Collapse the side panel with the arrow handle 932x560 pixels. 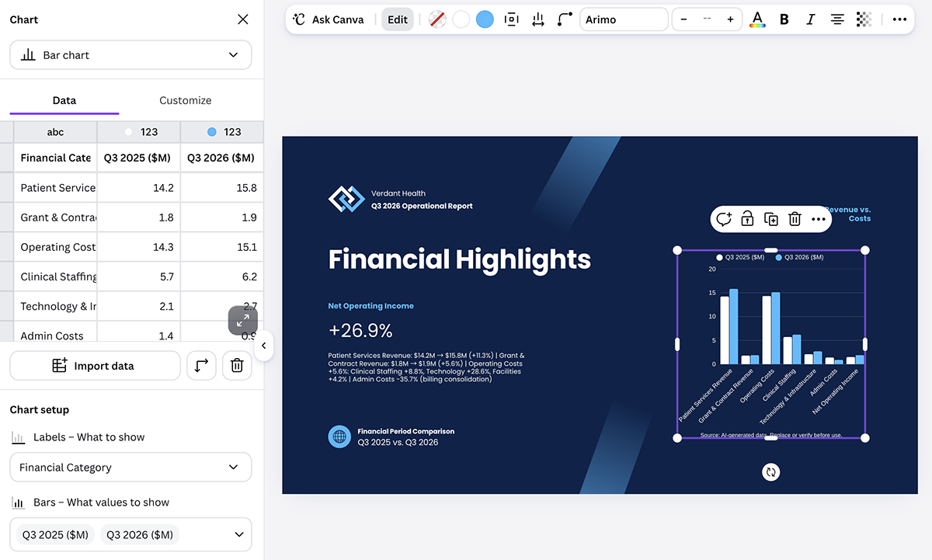pyautogui.click(x=263, y=346)
